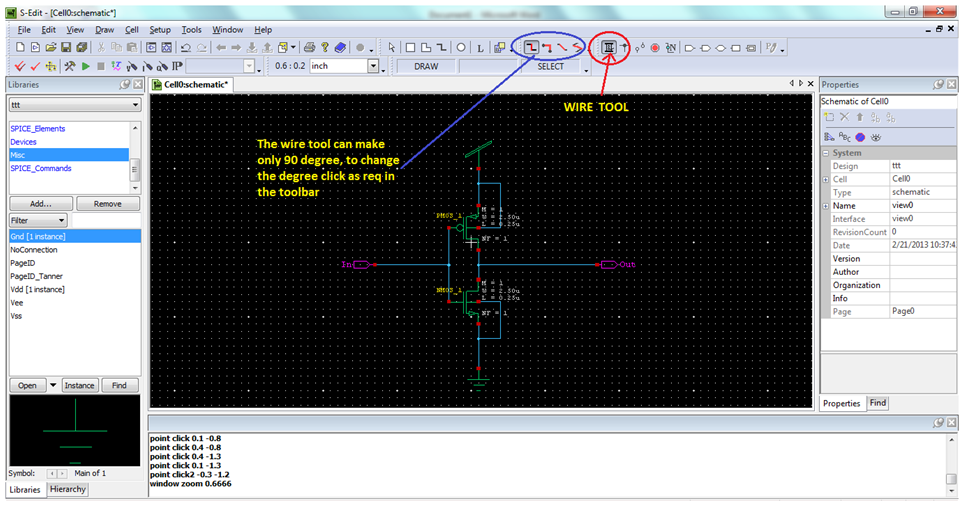This screenshot has width=968, height=506.
Task: Select the In Port tool icon
Action: pyautogui.click(x=690, y=48)
